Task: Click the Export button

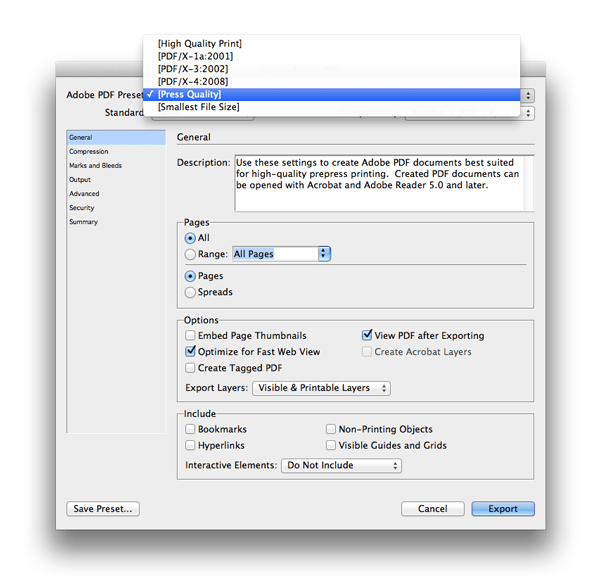Action: pyautogui.click(x=503, y=509)
